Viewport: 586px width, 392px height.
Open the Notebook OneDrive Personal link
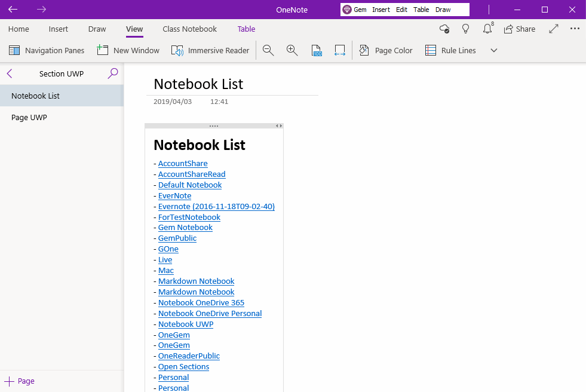click(x=210, y=314)
